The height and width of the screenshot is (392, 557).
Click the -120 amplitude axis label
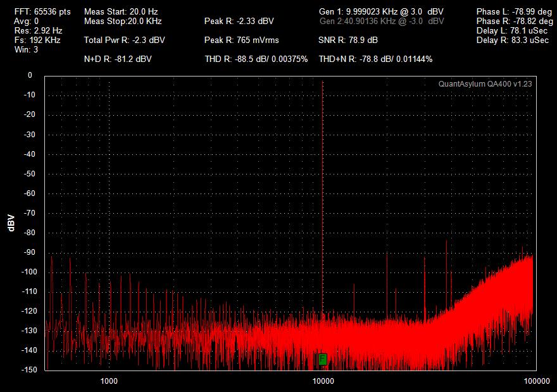pyautogui.click(x=29, y=311)
